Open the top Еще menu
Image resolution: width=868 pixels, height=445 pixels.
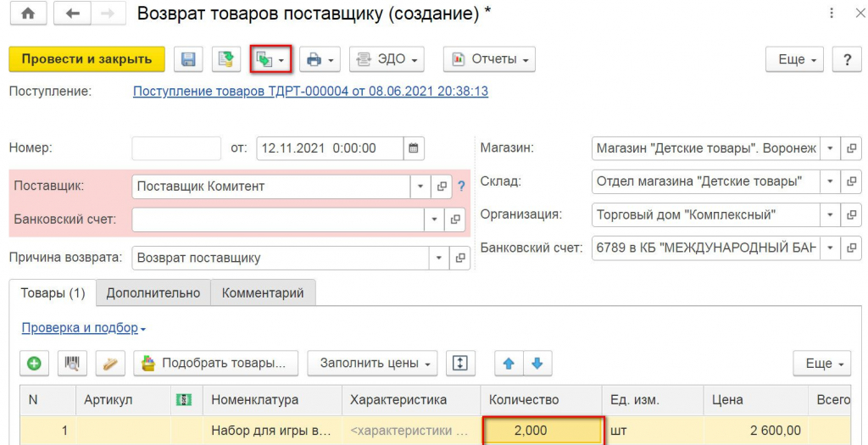click(x=795, y=59)
